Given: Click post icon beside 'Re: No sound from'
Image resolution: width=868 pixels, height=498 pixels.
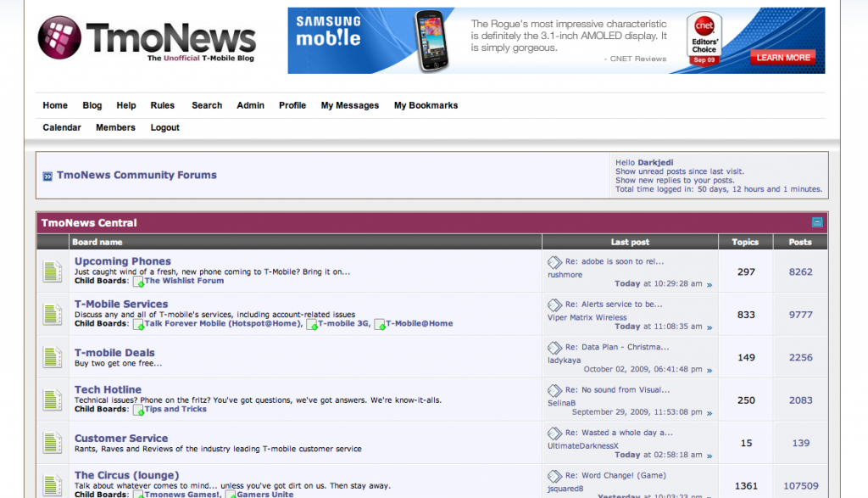Looking at the screenshot, I should (554, 390).
